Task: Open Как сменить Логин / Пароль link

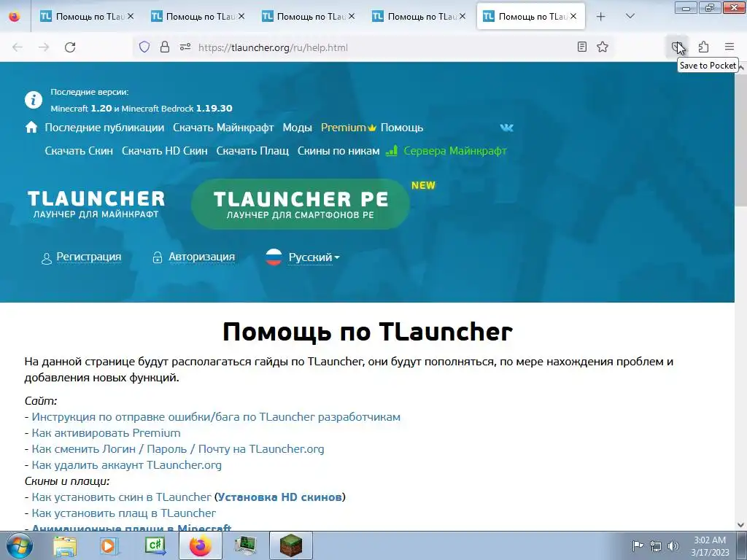Action: coord(178,449)
